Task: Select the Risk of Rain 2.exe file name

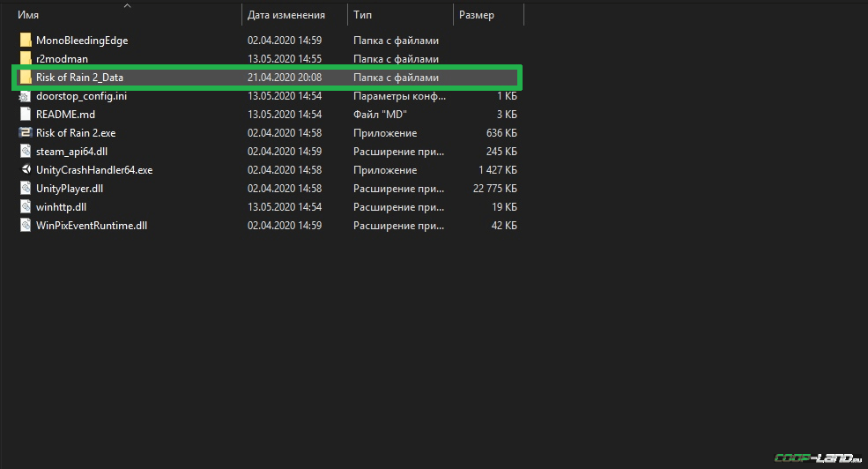Action: pyautogui.click(x=76, y=133)
